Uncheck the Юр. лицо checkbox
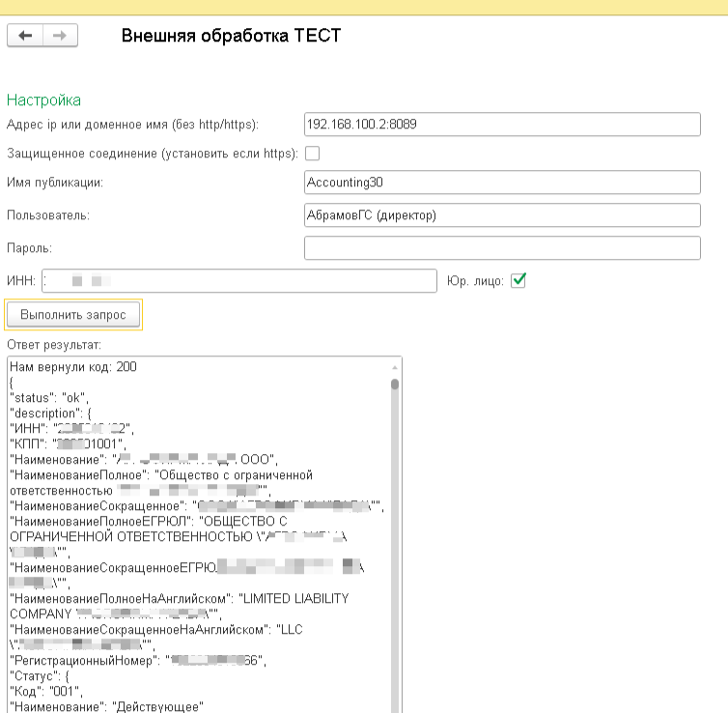This screenshot has height=713, width=728. (x=518, y=280)
